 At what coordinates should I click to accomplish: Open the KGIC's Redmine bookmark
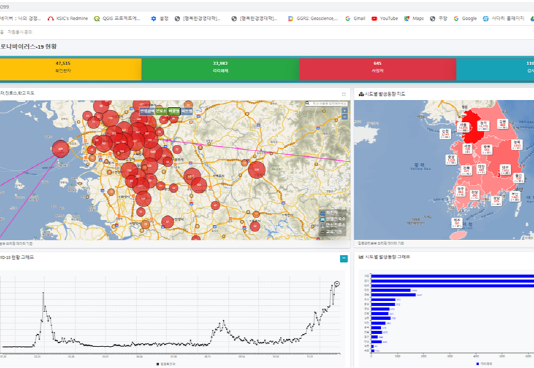[68, 18]
